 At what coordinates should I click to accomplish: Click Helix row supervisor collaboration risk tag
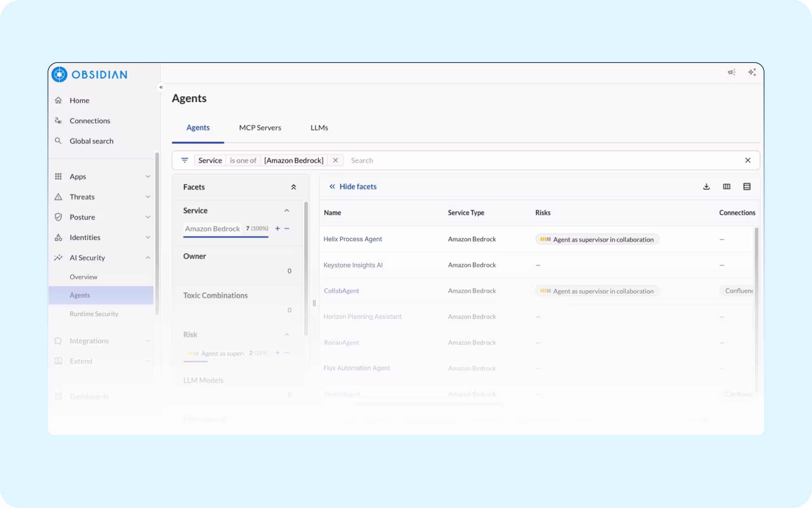pyautogui.click(x=597, y=239)
